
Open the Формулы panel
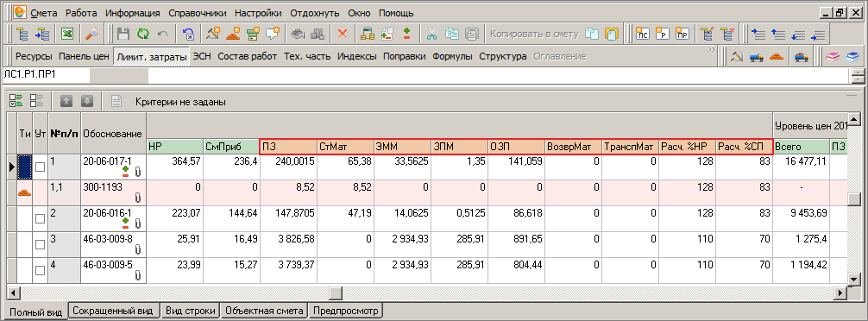tap(452, 56)
